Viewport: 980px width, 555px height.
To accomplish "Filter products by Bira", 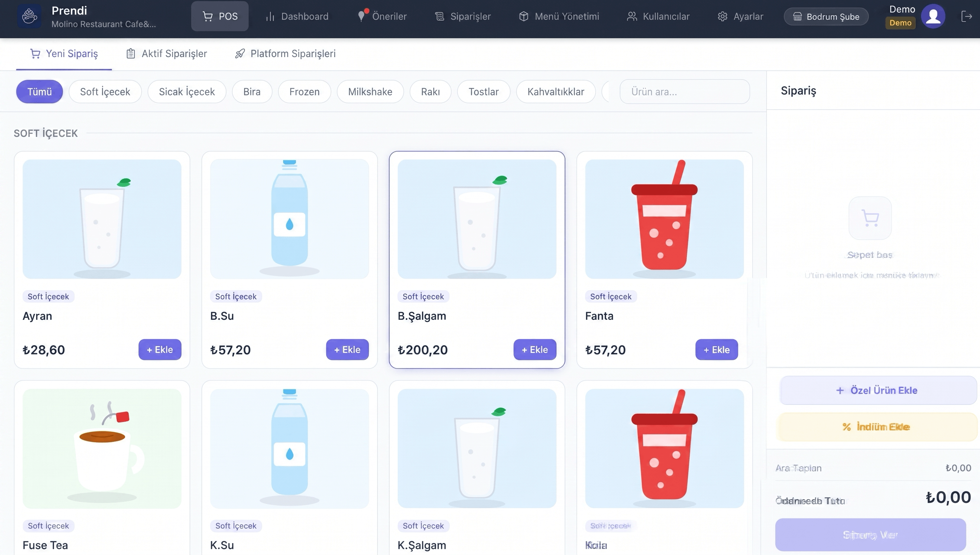I will coord(252,92).
